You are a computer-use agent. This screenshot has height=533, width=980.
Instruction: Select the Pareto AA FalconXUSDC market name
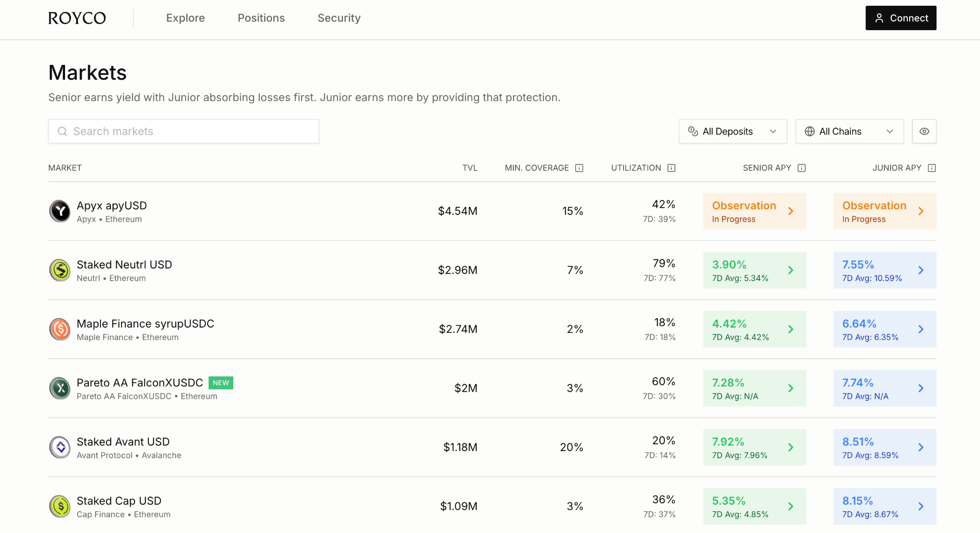140,383
